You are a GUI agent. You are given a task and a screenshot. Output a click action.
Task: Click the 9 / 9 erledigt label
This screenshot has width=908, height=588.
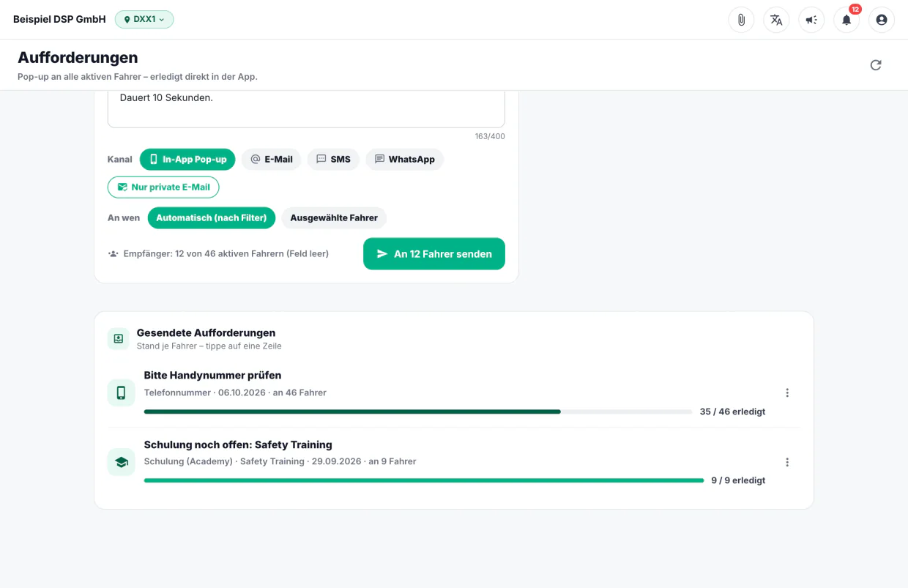[x=738, y=480]
